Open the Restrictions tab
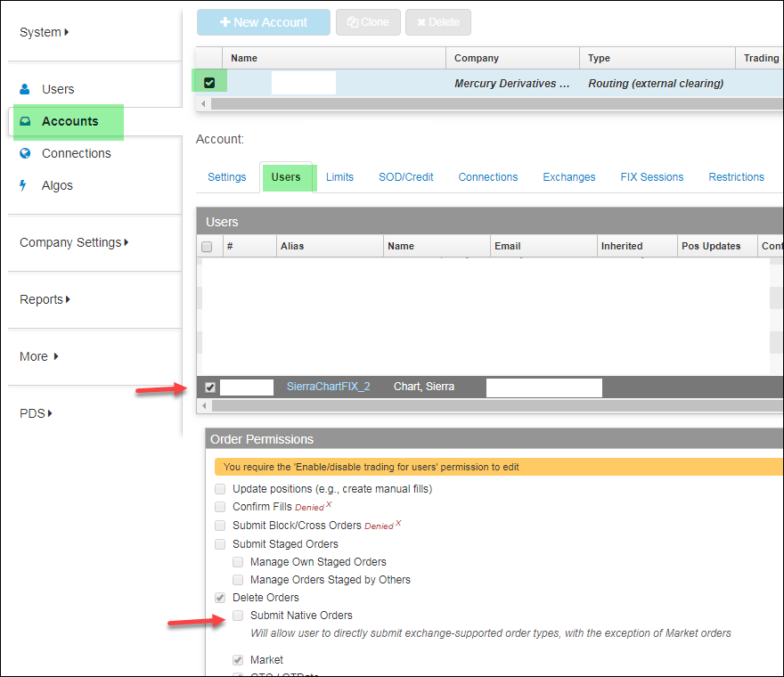Screen dimensions: 784x677 point(737,177)
